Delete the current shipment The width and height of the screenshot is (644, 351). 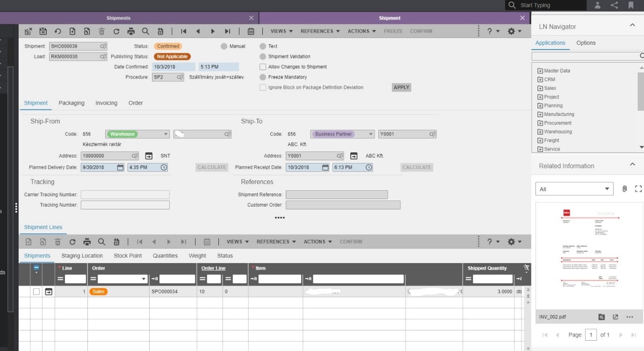(101, 31)
